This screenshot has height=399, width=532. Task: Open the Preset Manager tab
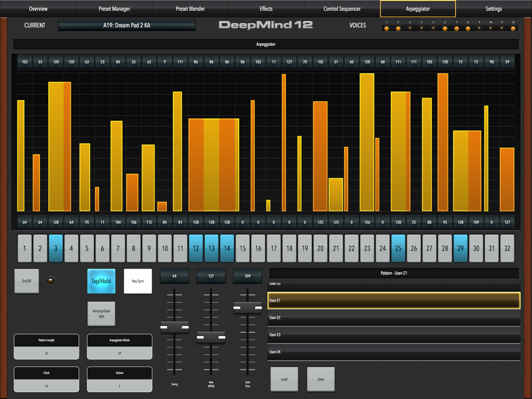(x=115, y=8)
